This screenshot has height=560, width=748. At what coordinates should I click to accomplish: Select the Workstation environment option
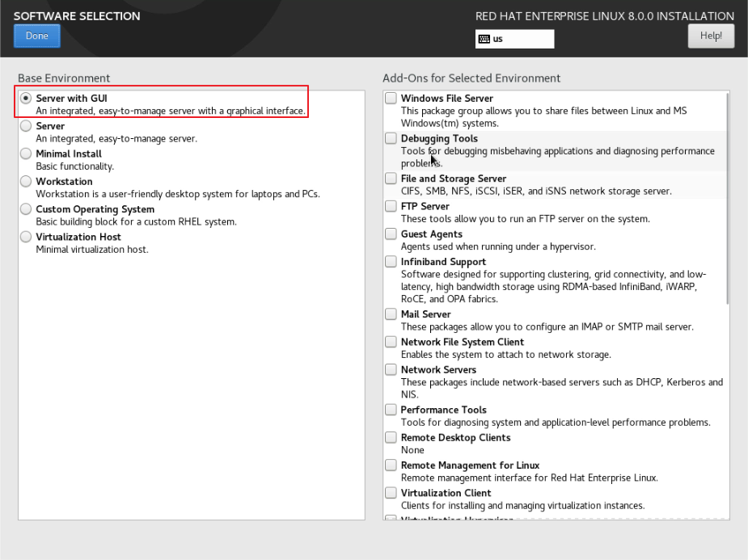pos(26,181)
